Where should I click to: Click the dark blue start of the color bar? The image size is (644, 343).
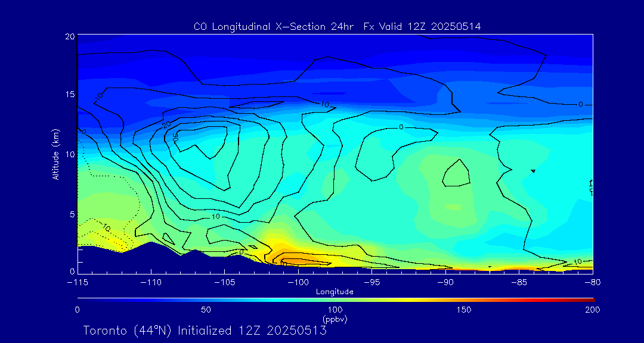pos(80,298)
